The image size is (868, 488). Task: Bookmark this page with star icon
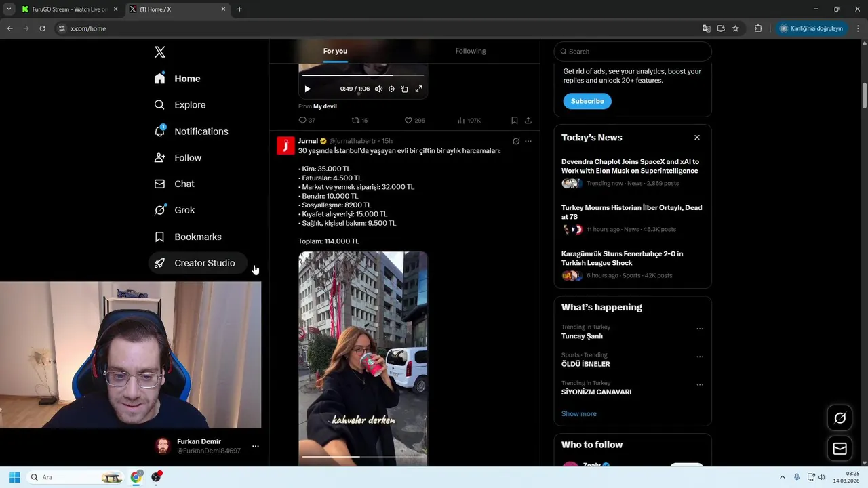[x=735, y=28]
